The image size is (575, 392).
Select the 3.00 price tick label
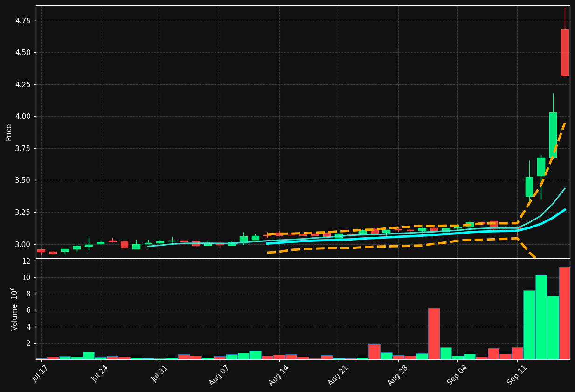(x=23, y=244)
